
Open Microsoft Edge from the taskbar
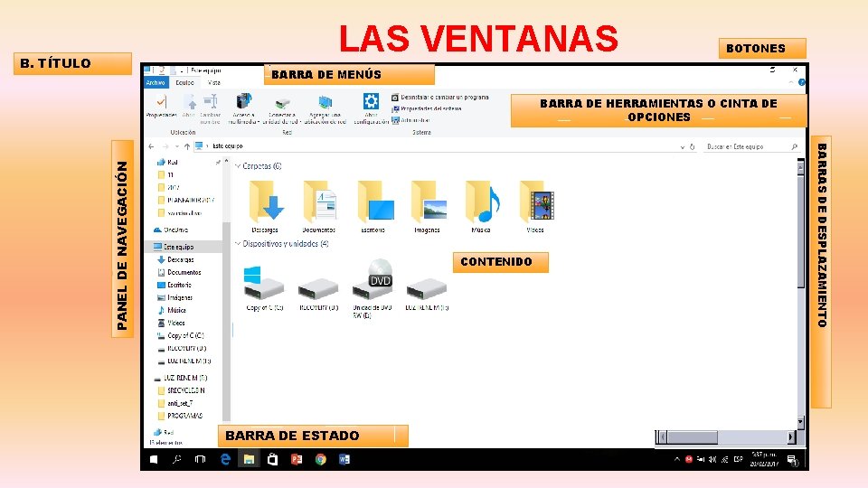tap(225, 459)
